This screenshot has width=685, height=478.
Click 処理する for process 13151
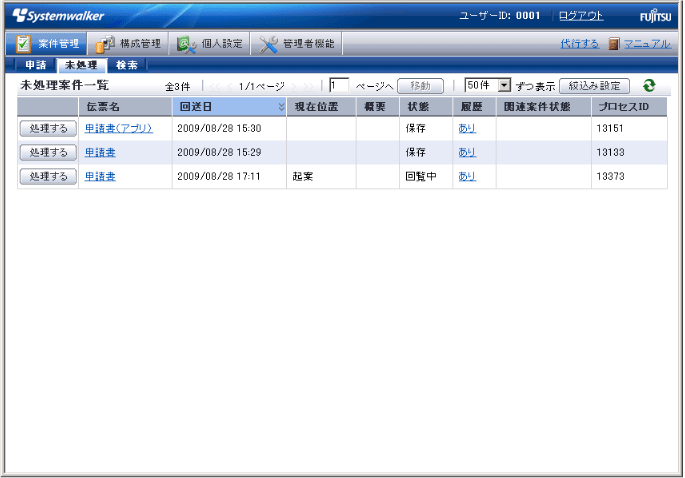click(x=48, y=128)
